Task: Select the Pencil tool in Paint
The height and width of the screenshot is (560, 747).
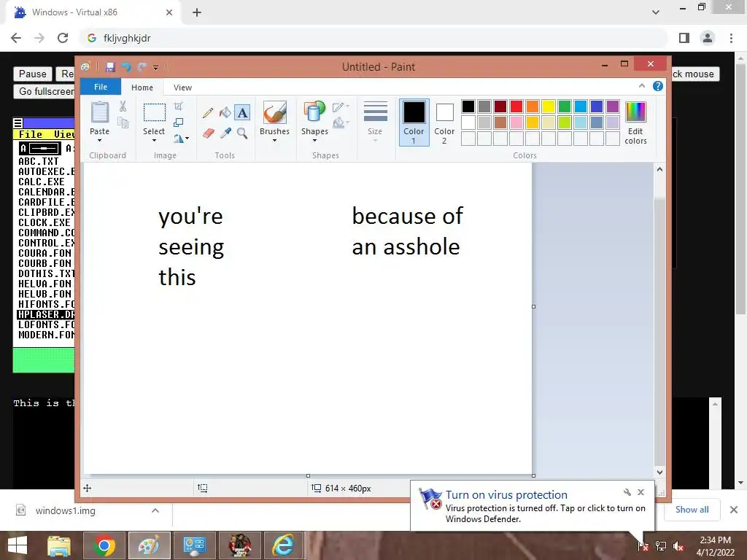Action: point(208,112)
